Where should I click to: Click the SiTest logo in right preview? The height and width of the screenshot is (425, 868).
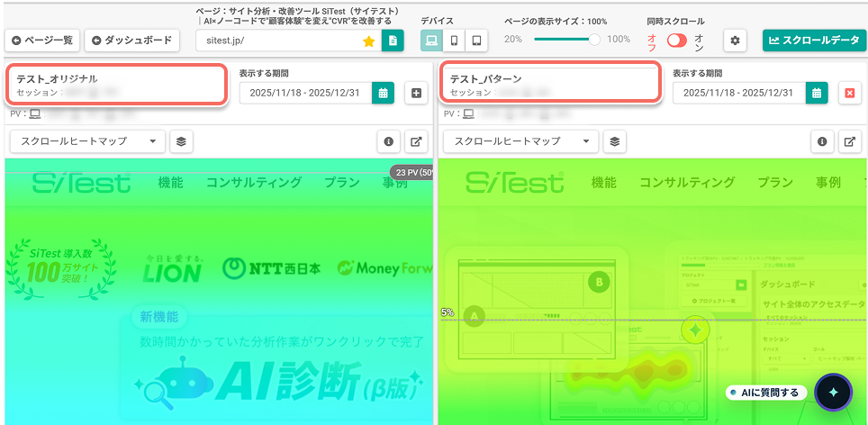(515, 182)
